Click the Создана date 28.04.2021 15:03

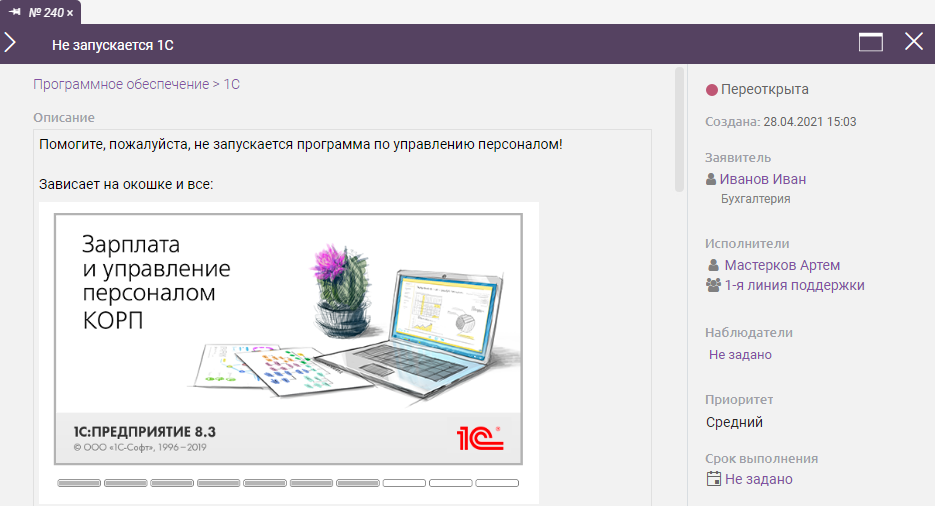point(809,122)
